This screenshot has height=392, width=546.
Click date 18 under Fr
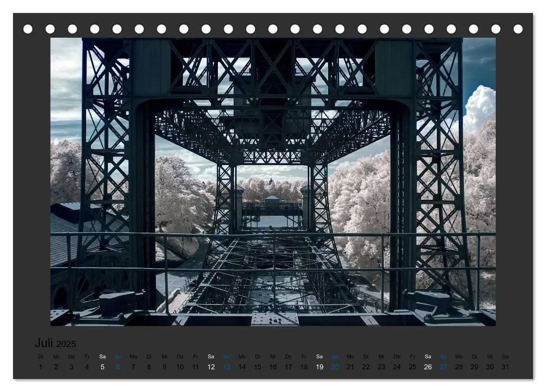304,367
